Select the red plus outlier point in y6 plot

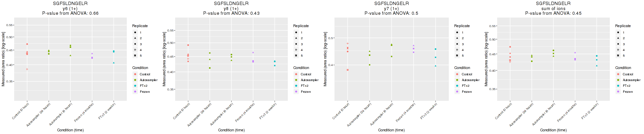pyautogui.click(x=27, y=69)
